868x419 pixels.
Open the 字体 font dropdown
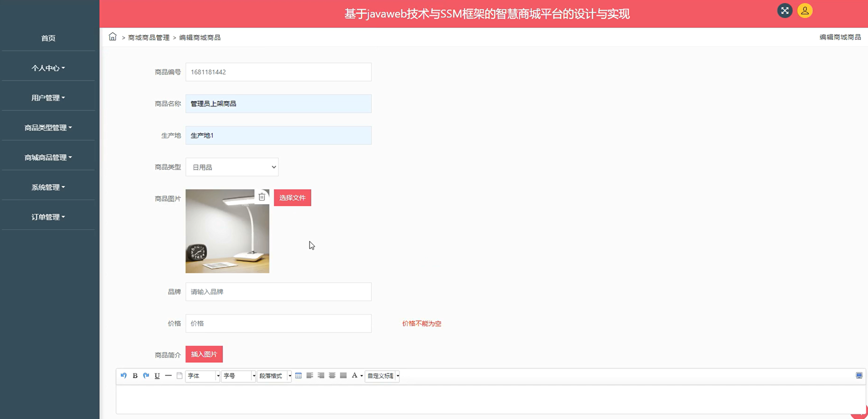pyautogui.click(x=203, y=376)
